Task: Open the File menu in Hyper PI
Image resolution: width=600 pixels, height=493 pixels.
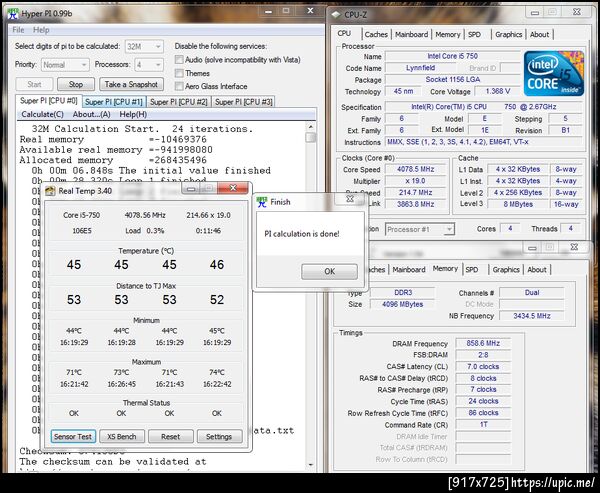Action: click(18, 30)
